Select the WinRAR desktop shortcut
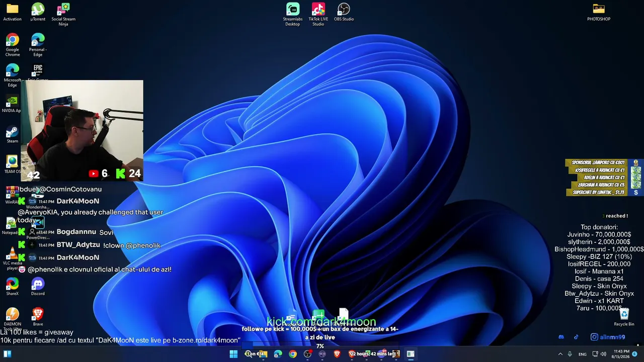 (12, 195)
